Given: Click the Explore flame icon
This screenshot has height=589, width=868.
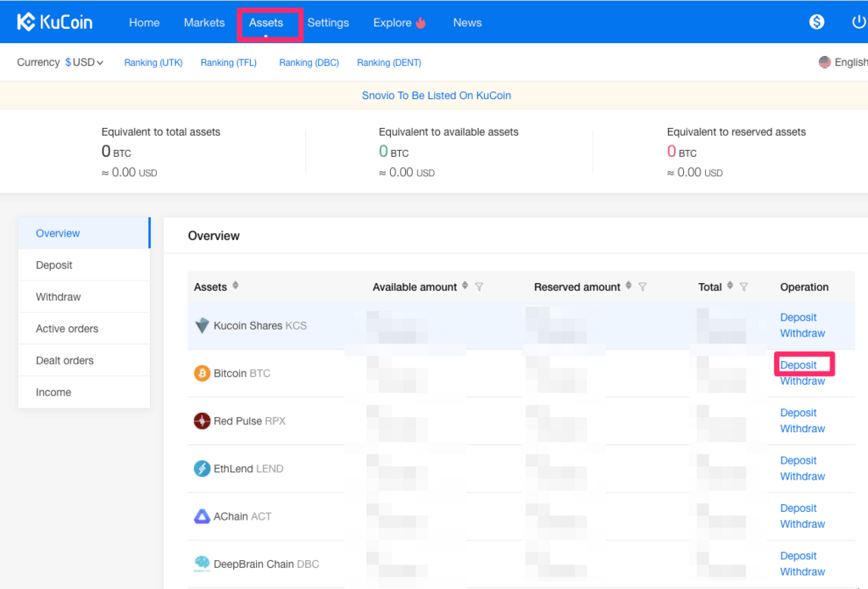Looking at the screenshot, I should [421, 23].
